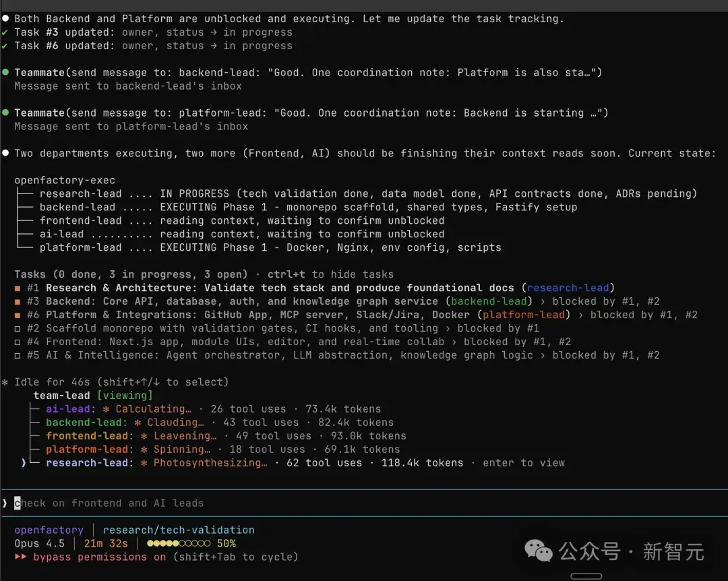Click the empty checkbox of task #2 Scaffold monorepo
The image size is (728, 581).
pyautogui.click(x=18, y=328)
